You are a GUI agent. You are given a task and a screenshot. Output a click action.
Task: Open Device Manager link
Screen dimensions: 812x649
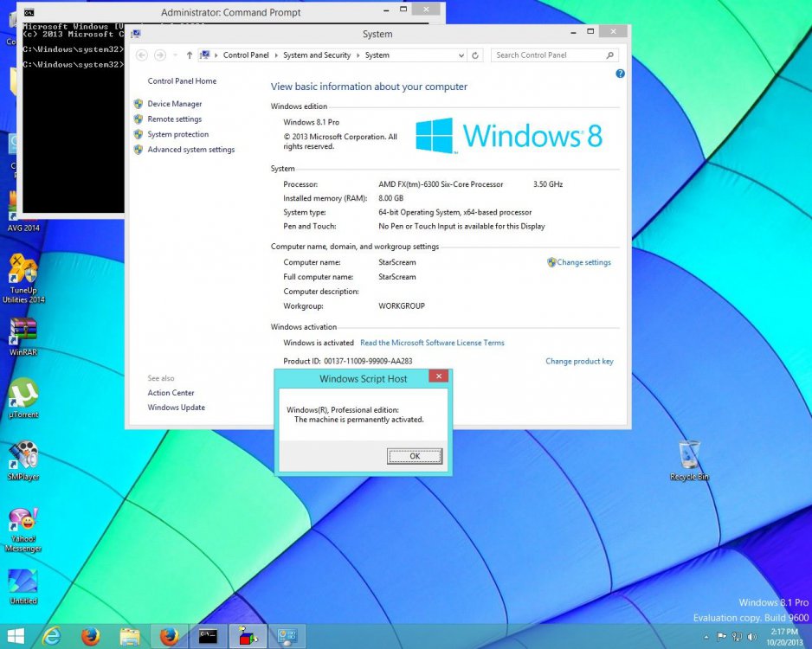175,104
